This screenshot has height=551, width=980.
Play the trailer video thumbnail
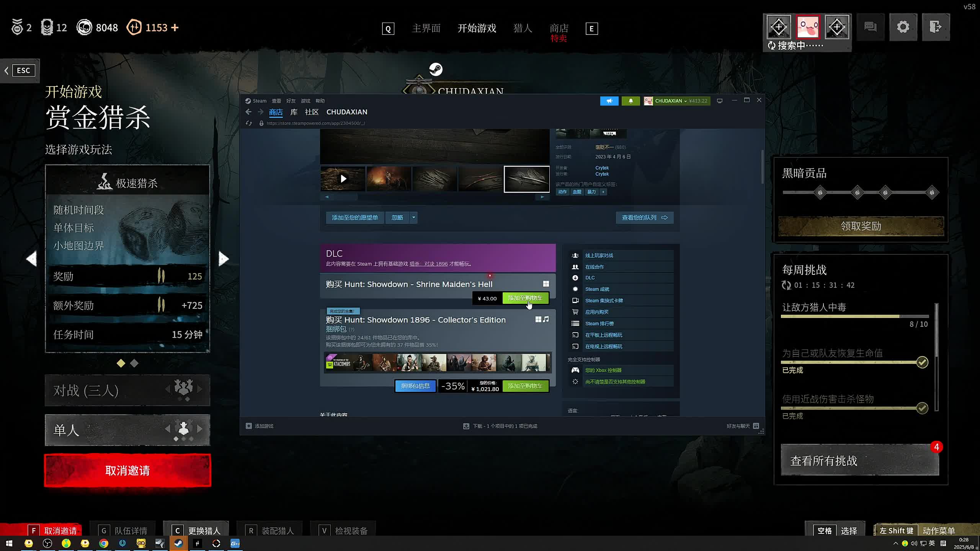coord(343,179)
